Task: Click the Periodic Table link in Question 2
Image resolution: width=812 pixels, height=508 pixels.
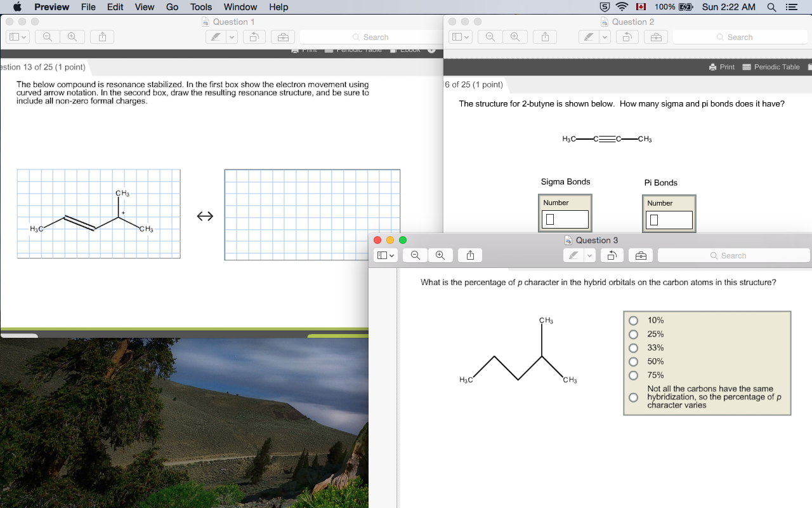Action: [771, 67]
